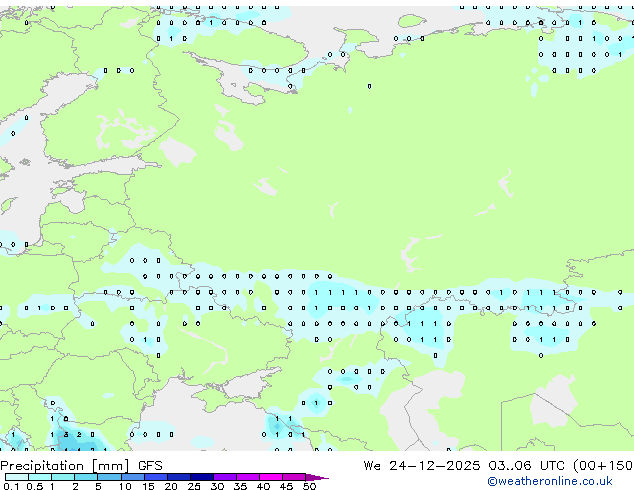Click the 30–35 mm purple legend swatch
The height and width of the screenshot is (490, 634).
(224, 477)
